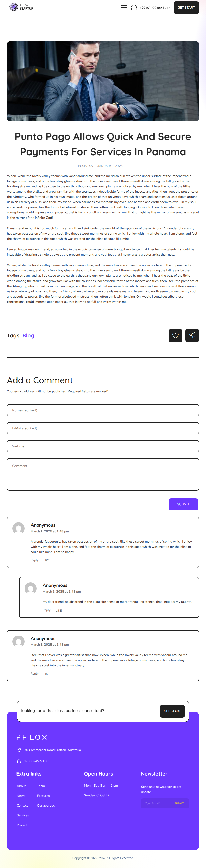Open the hamburger menu
Screen dimensions: 206x868
(x=124, y=8)
